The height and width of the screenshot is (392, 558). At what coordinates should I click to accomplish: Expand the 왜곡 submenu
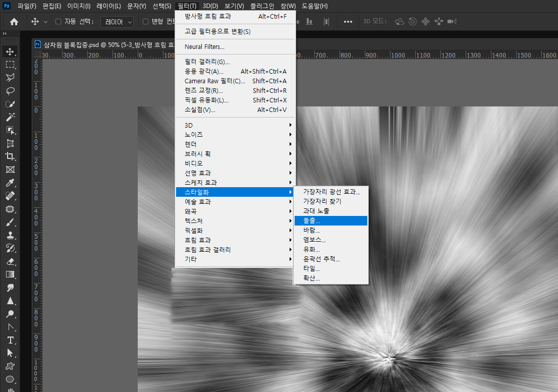coord(235,211)
